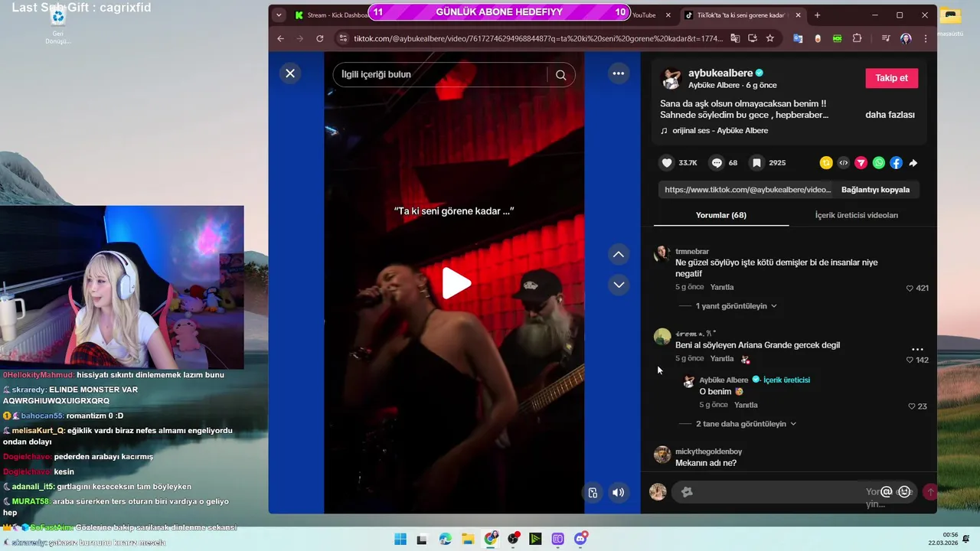
Task: Open the Windows Start menu
Action: tap(400, 539)
